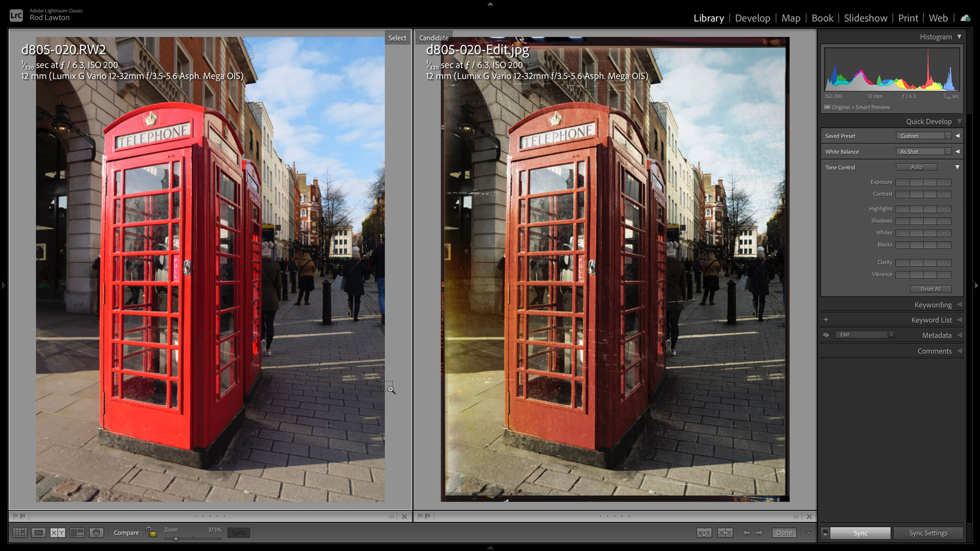Viewport: 980px width, 551px height.
Task: Click Reset All in Quick Develop
Action: click(931, 289)
